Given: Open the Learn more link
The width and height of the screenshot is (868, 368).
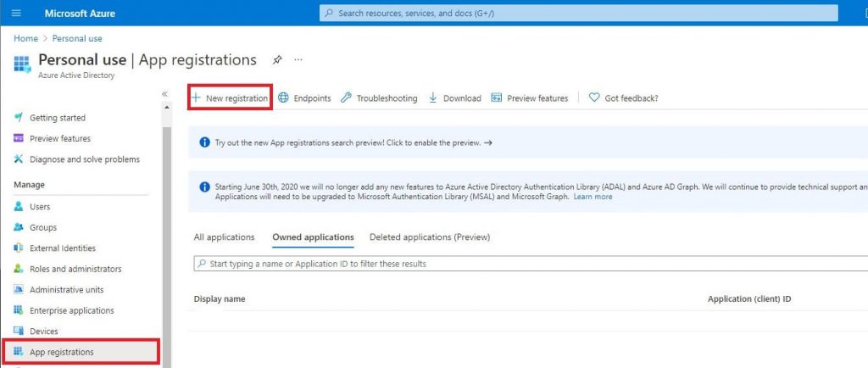Looking at the screenshot, I should (593, 197).
